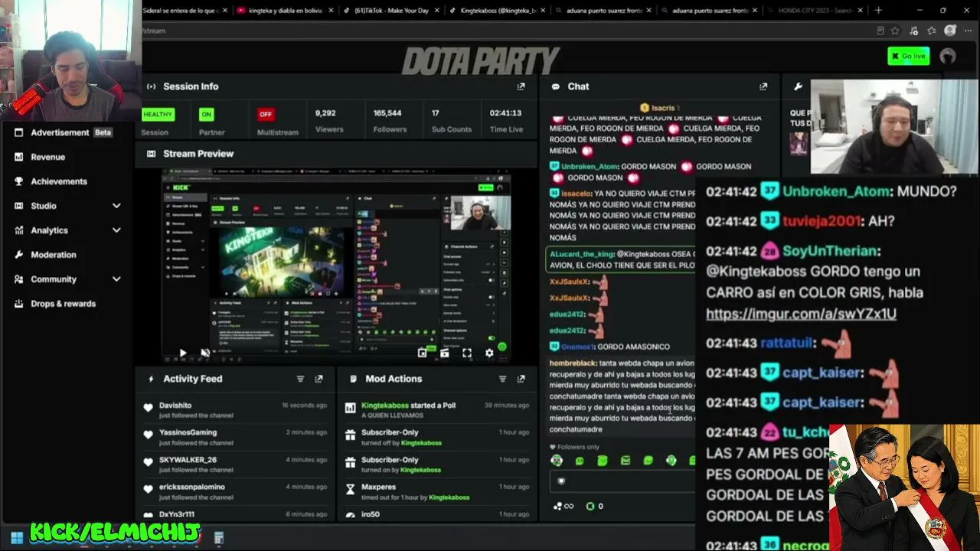Open stream preview settings gear

point(489,353)
